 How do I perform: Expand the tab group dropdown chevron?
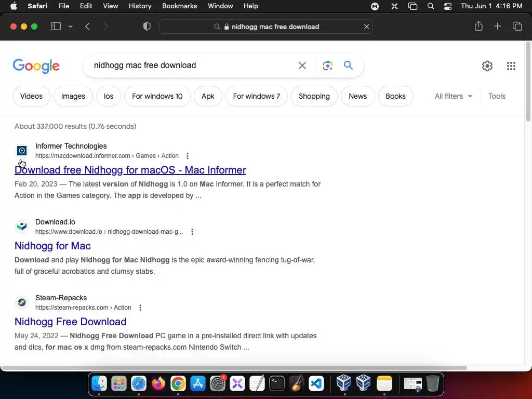click(x=71, y=26)
